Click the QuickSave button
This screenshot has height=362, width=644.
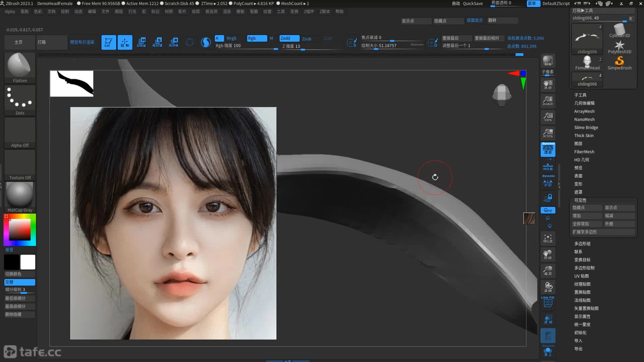point(473,3)
